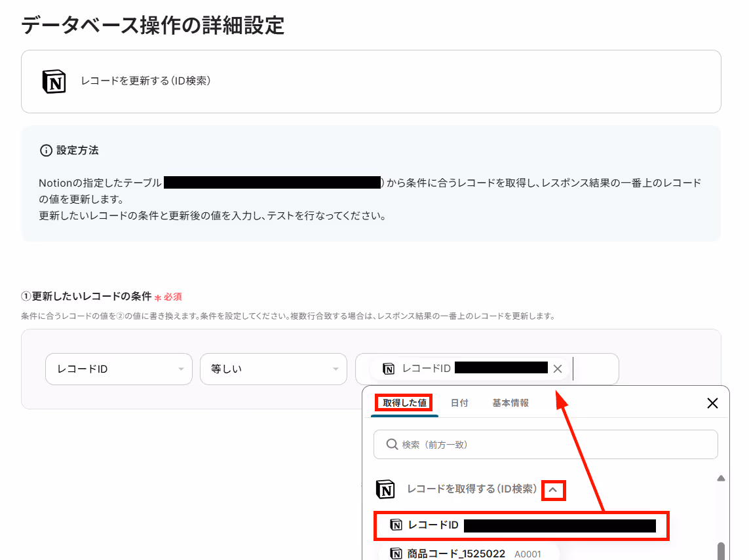
Task: Click Notion icon in レコードID list row
Action: [396, 525]
